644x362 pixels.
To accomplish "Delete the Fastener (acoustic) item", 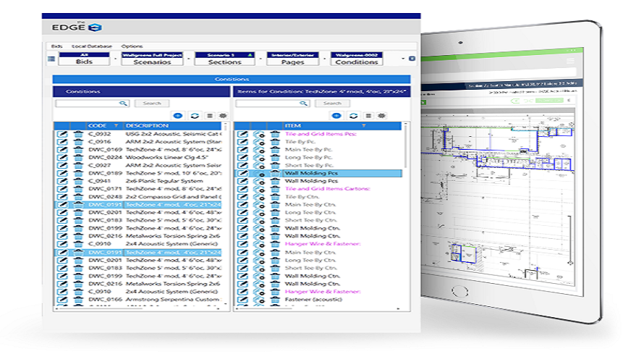I will 275,300.
